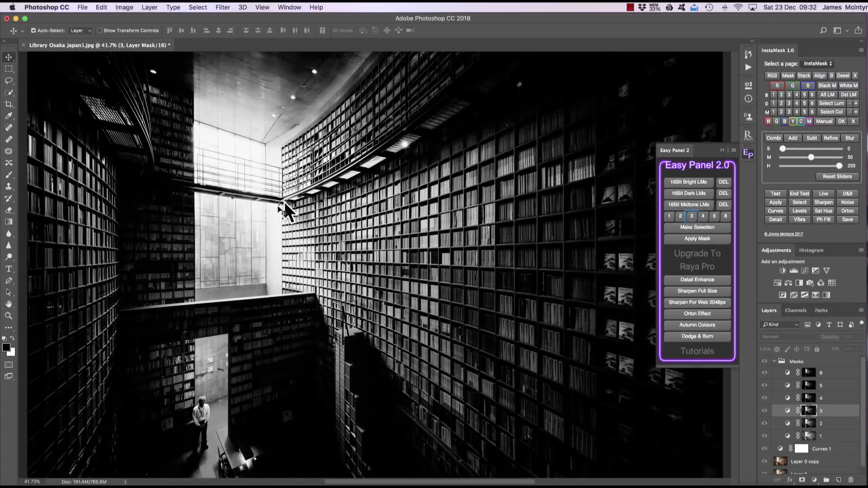Select the Type tool

coord(9,269)
